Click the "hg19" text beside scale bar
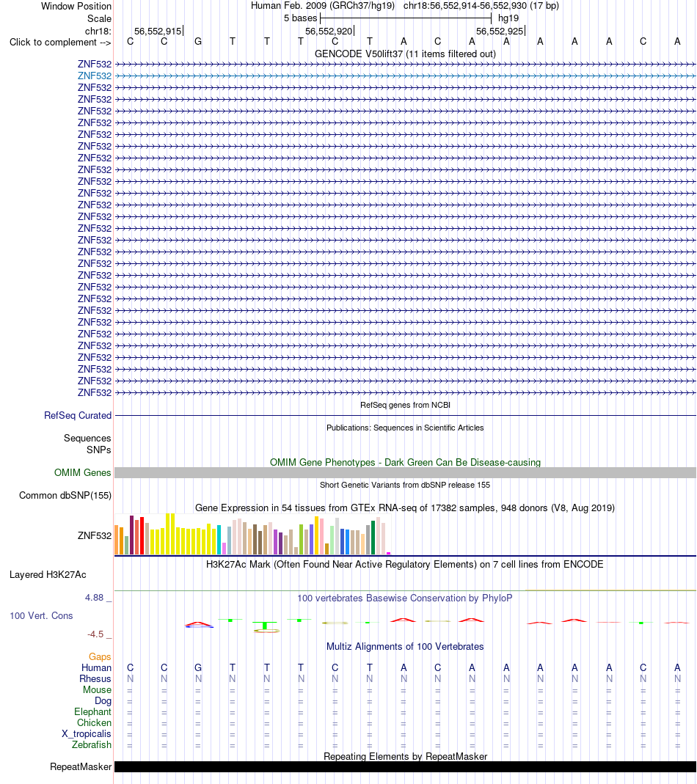The image size is (697, 784). coord(508,18)
